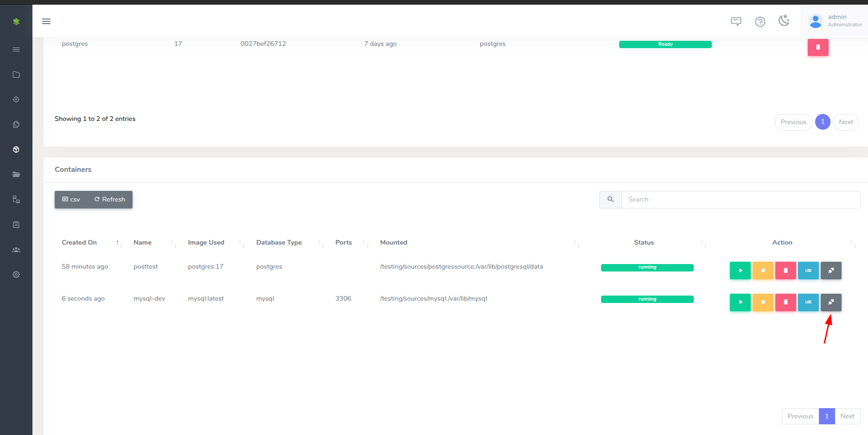The height and width of the screenshot is (435, 868).
Task: Open the calendar sidebar icon
Action: [16, 225]
